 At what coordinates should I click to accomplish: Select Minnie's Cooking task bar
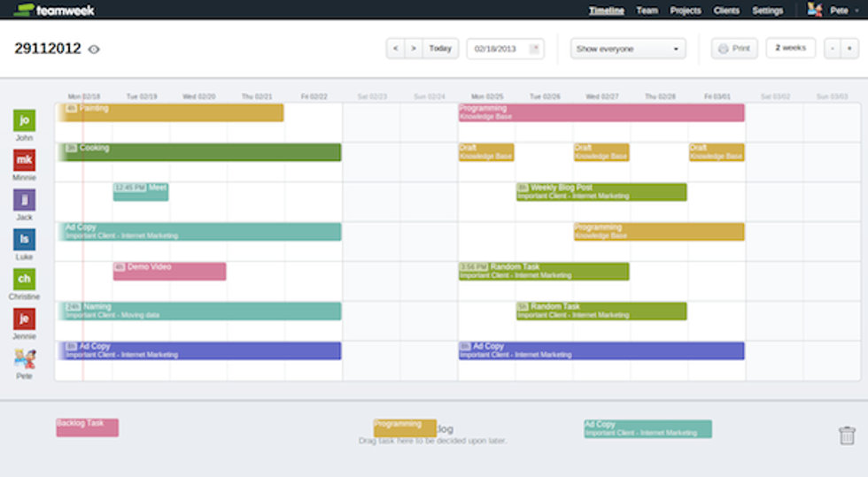click(199, 152)
